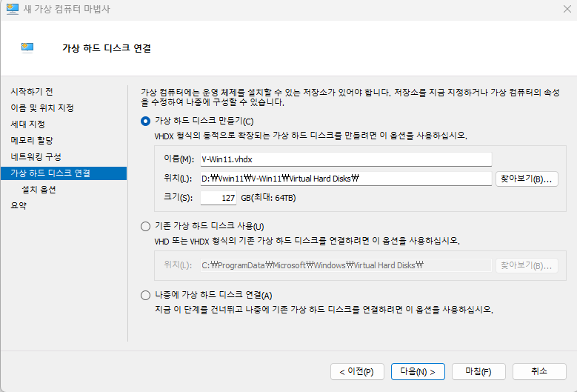The width and height of the screenshot is (577, 392).
Task: Browse for the new disk location
Action: click(x=527, y=179)
